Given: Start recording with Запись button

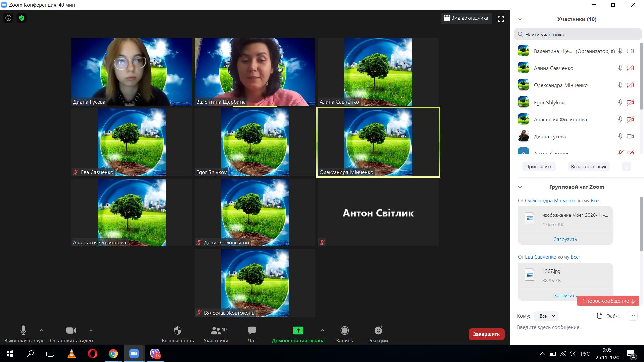Looking at the screenshot, I should 344,334.
